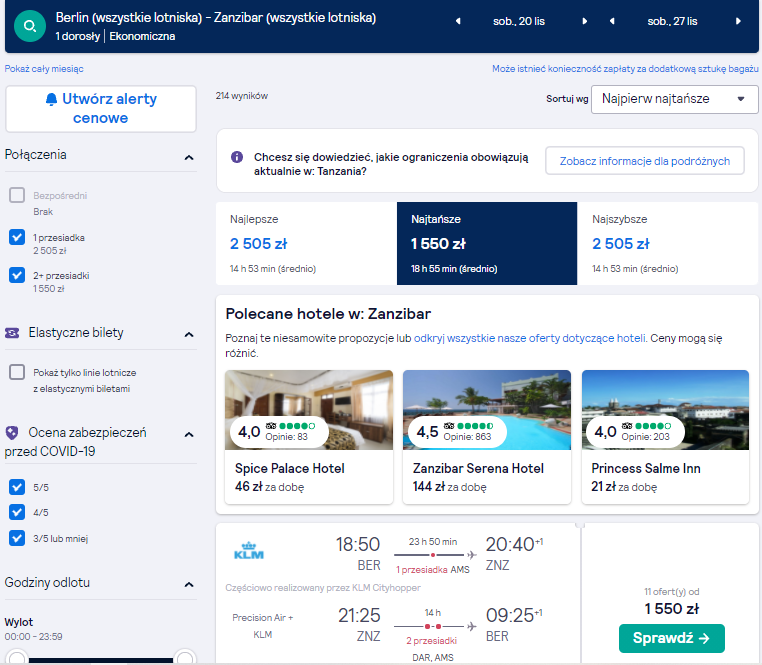Click the Sprawdź button

672,638
